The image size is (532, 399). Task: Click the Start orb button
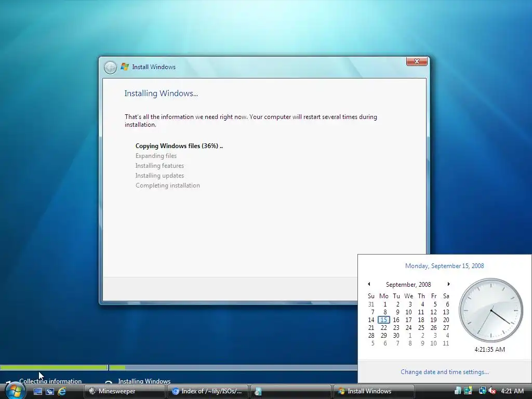click(x=15, y=391)
